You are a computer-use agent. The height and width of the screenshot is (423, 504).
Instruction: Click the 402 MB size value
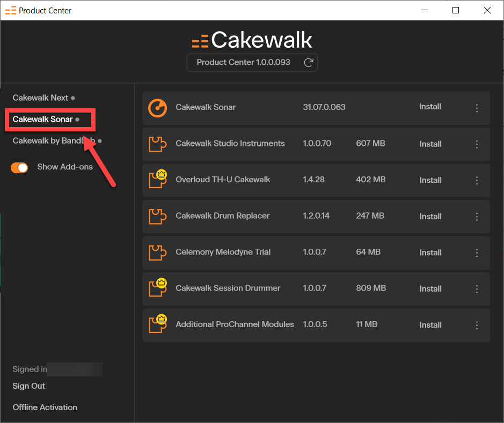370,180
